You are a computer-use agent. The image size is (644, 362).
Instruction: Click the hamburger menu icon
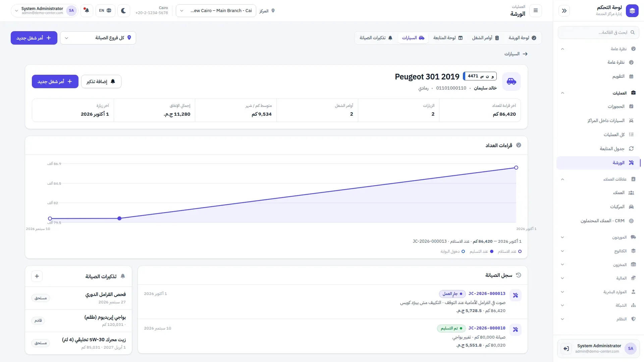pos(536,11)
